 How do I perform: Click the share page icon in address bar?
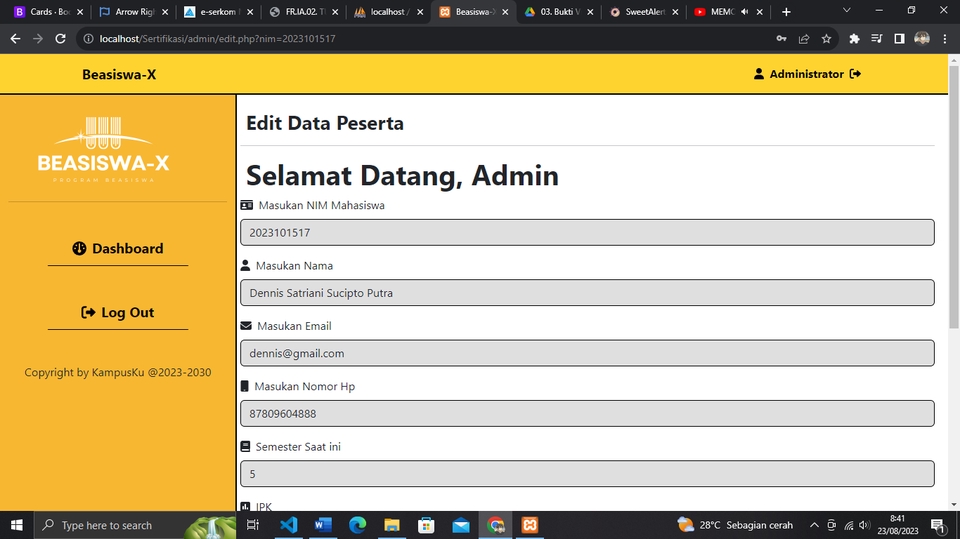click(804, 39)
